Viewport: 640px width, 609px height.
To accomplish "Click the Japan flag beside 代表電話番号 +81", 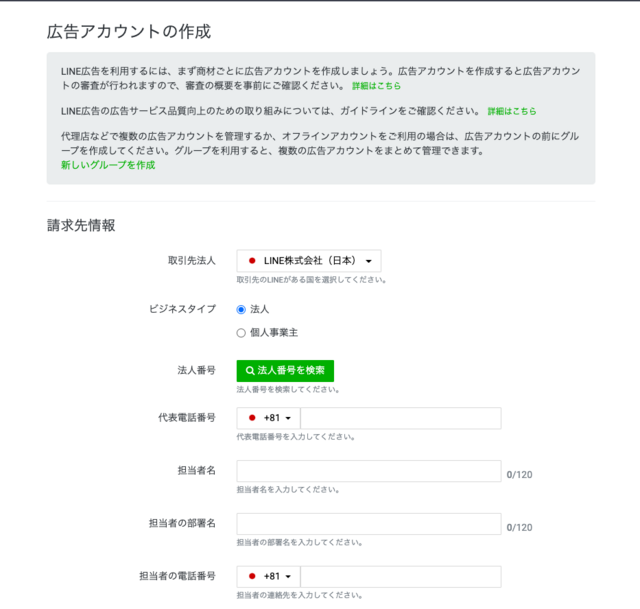I will 252,418.
